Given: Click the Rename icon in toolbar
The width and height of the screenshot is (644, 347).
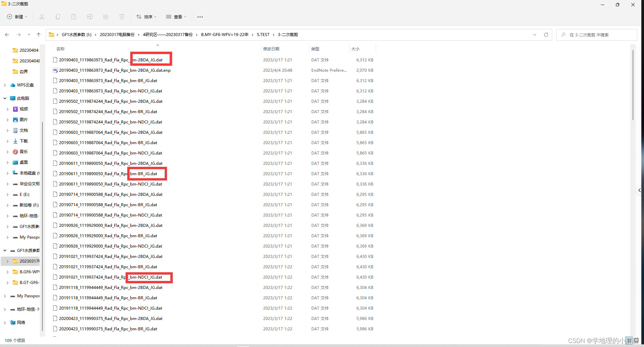Looking at the screenshot, I should tap(90, 17).
